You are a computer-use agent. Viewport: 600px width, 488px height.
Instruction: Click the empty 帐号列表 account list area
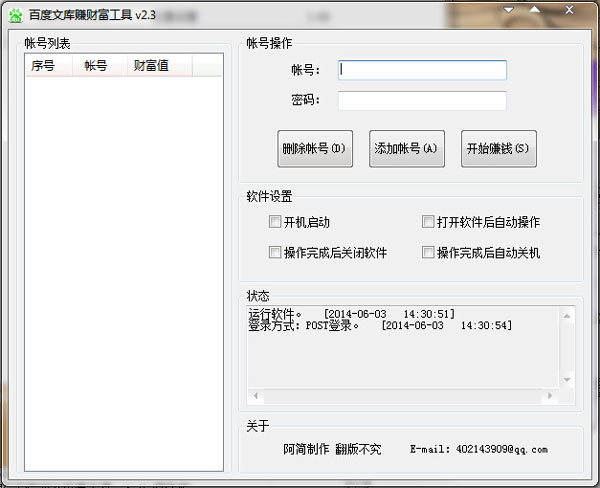click(123, 270)
